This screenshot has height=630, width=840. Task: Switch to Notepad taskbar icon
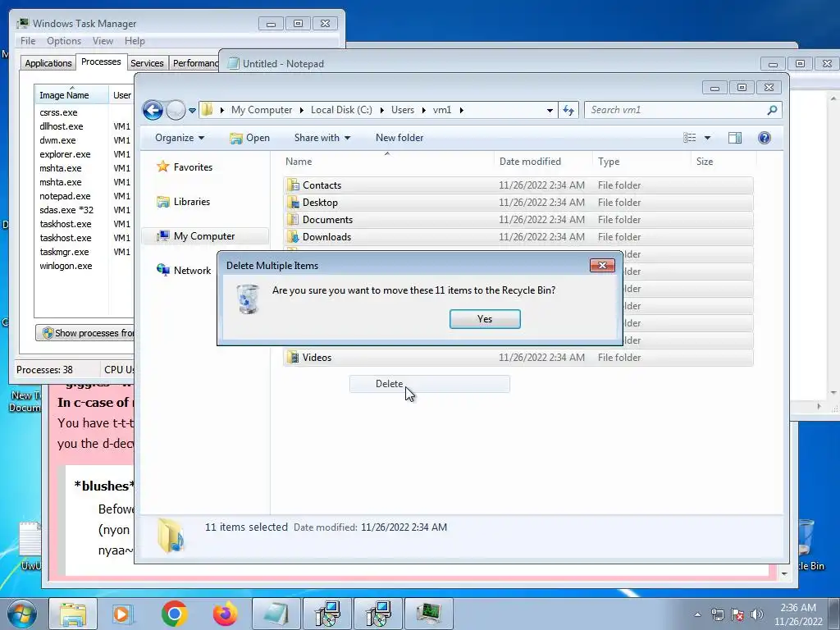(276, 614)
